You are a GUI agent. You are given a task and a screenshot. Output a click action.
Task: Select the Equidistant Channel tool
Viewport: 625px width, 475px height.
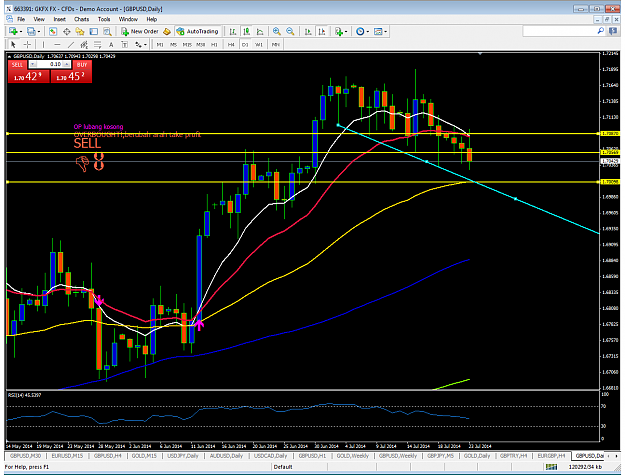[x=84, y=45]
